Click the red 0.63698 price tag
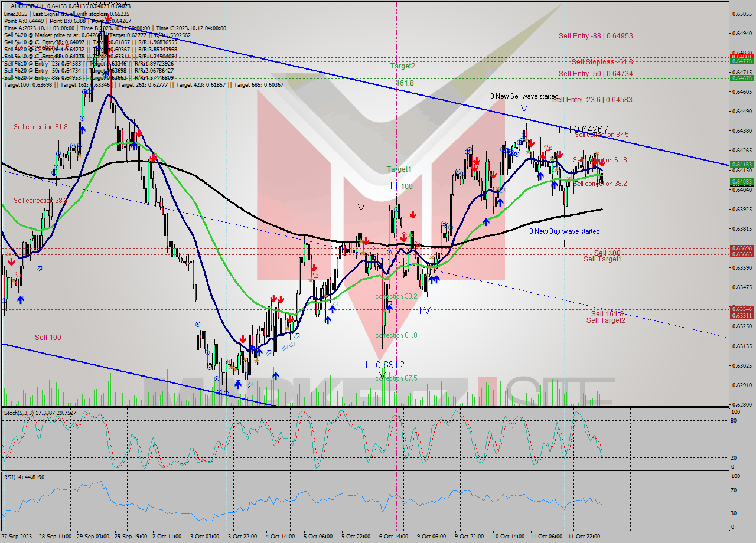The width and height of the screenshot is (756, 543). pyautogui.click(x=742, y=248)
